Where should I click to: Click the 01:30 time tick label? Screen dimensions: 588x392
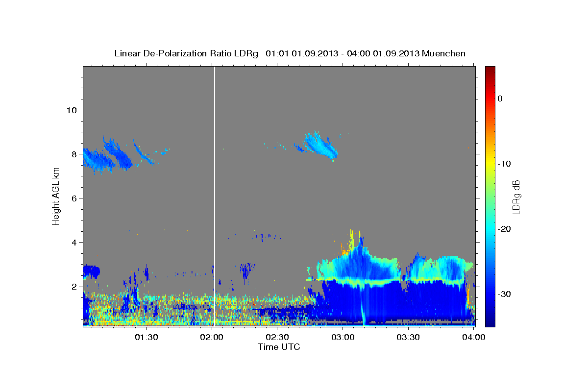[146, 337]
